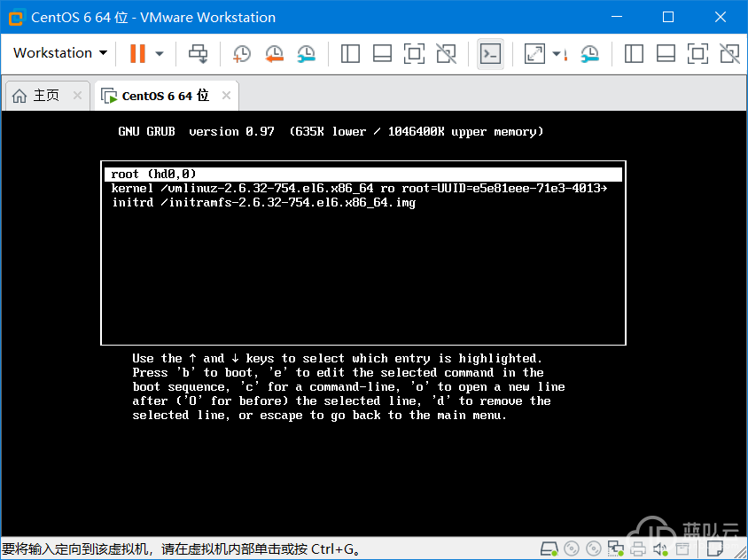This screenshot has width=748, height=560.
Task: Close the 主页 tab
Action: point(77,96)
